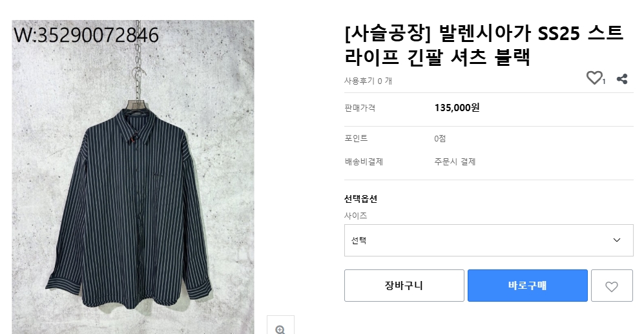The width and height of the screenshot is (644, 334).
Task: Click the 포인트 label
Action: click(x=356, y=138)
